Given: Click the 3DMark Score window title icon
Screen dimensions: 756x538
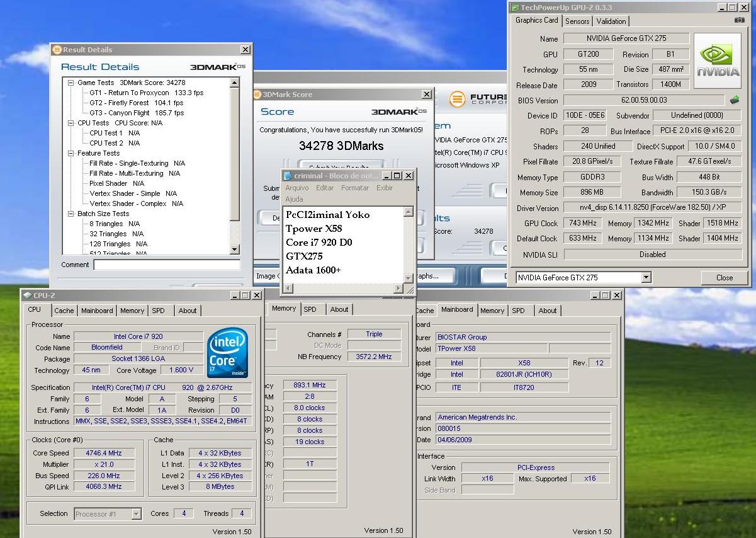Looking at the screenshot, I should click(x=257, y=94).
